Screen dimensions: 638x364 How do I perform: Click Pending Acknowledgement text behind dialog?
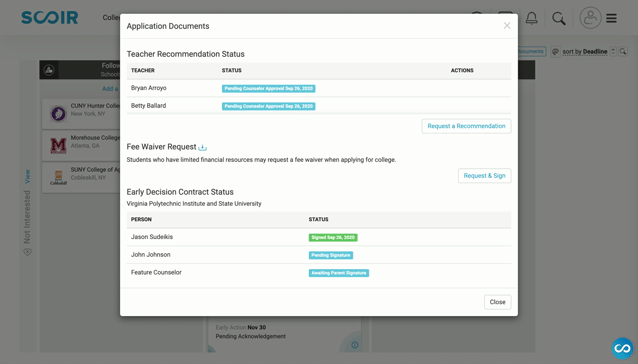(251, 336)
